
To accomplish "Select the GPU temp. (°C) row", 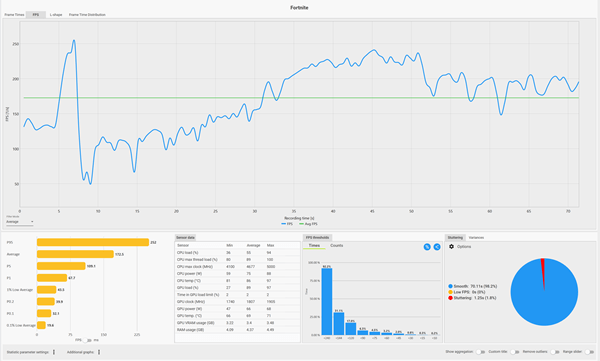I will click(x=237, y=316).
